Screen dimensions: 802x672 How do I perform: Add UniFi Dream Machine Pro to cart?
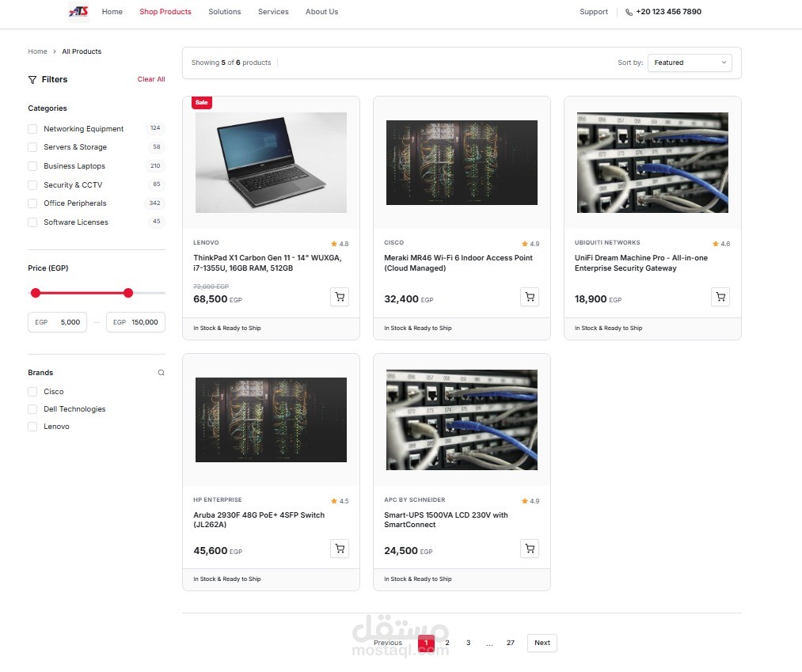tap(720, 297)
